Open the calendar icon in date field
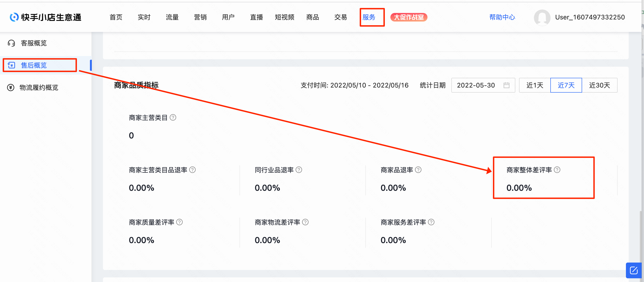 [506, 85]
